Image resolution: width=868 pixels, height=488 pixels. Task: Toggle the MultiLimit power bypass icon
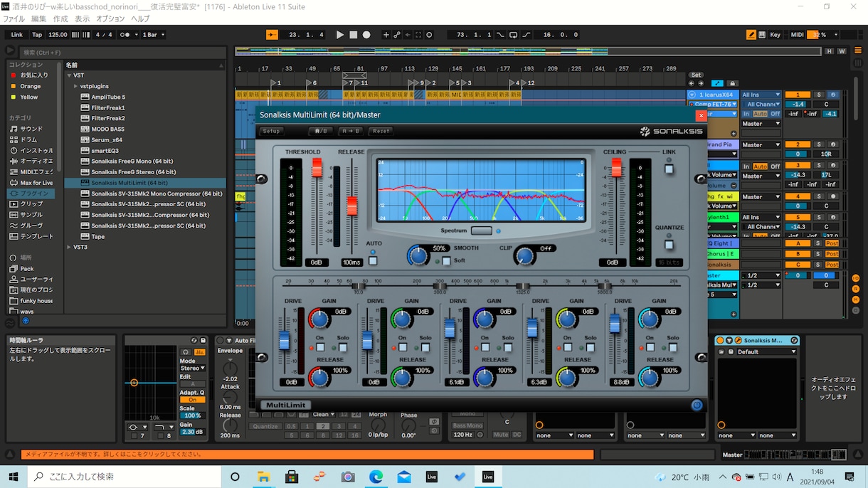[696, 405]
